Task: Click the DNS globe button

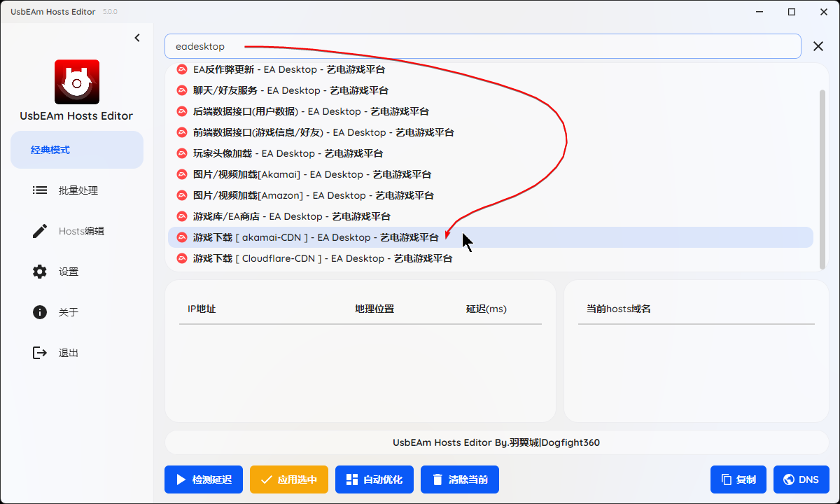Action: click(x=801, y=479)
